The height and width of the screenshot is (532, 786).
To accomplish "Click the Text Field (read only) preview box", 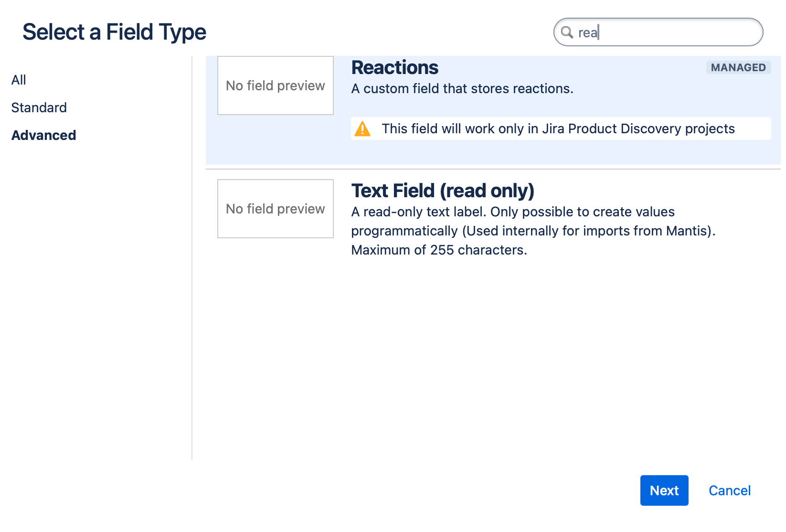I will click(275, 209).
